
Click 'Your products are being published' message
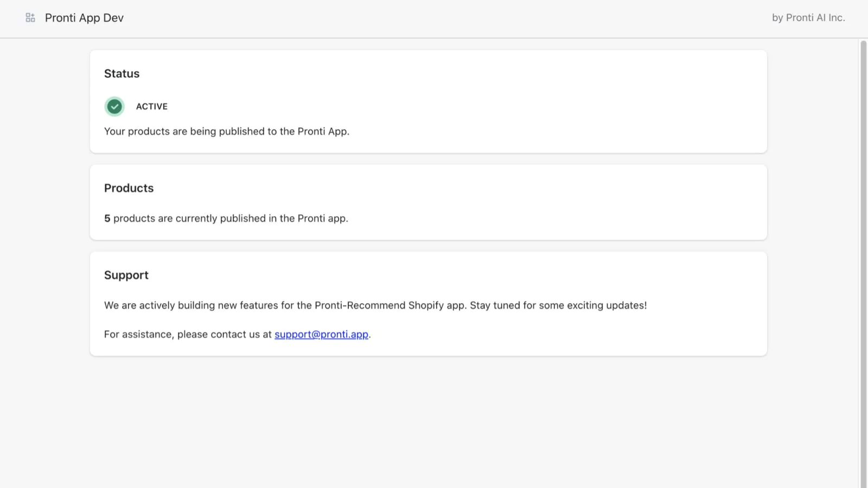226,132
